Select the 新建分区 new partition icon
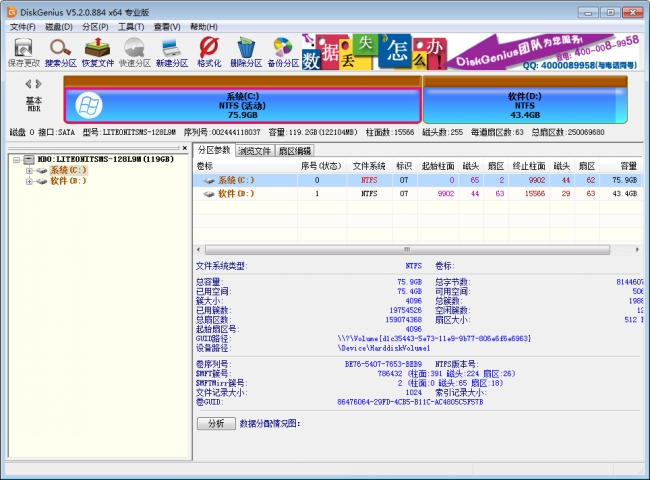Viewport: 650px width, 480px height. [x=172, y=52]
